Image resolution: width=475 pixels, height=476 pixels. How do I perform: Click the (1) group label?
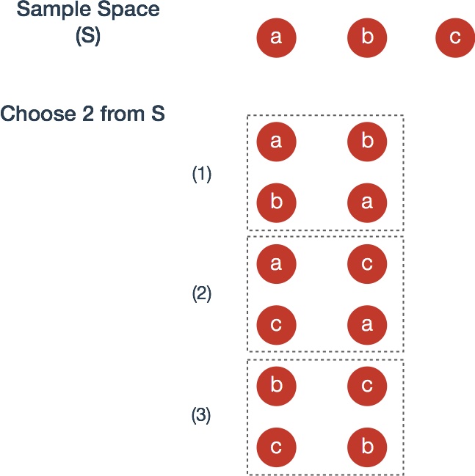click(x=202, y=175)
